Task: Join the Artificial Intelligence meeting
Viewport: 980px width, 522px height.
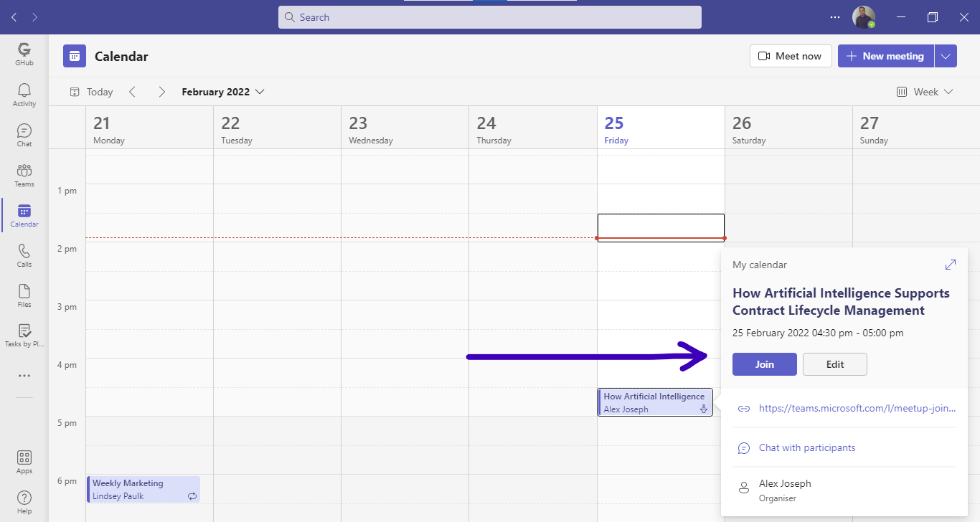Action: pyautogui.click(x=764, y=364)
